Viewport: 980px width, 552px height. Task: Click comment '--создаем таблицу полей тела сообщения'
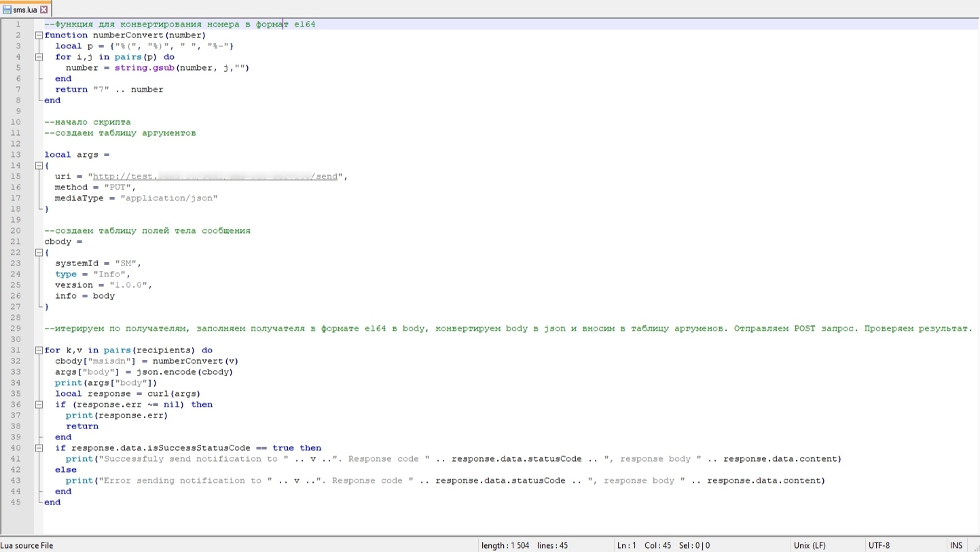pyautogui.click(x=147, y=231)
